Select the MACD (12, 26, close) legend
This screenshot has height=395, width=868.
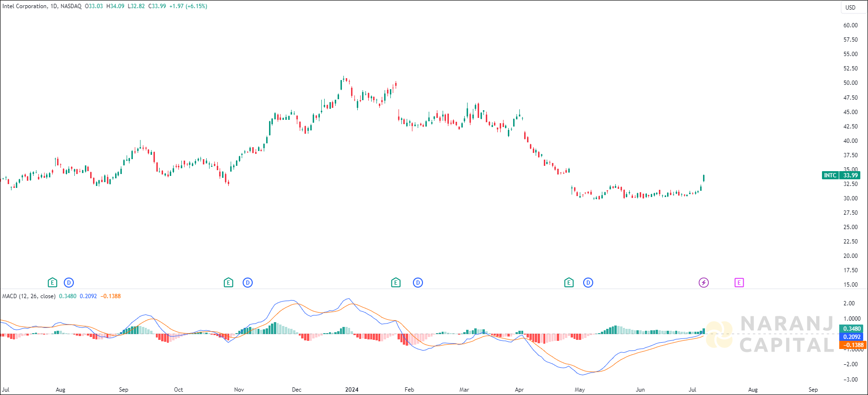(29, 296)
